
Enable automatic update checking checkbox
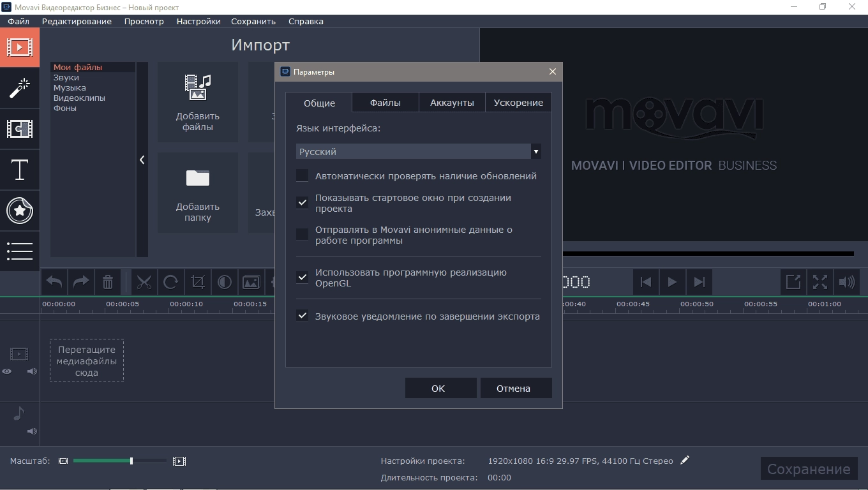click(303, 175)
